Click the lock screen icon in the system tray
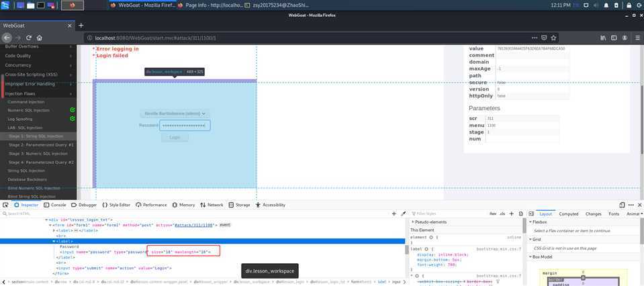644x286 pixels. (x=629, y=5)
